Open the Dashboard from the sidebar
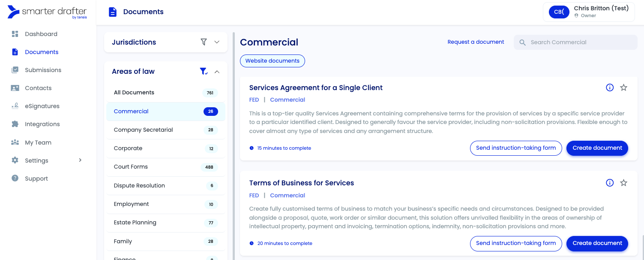The width and height of the screenshot is (644, 260). 41,34
